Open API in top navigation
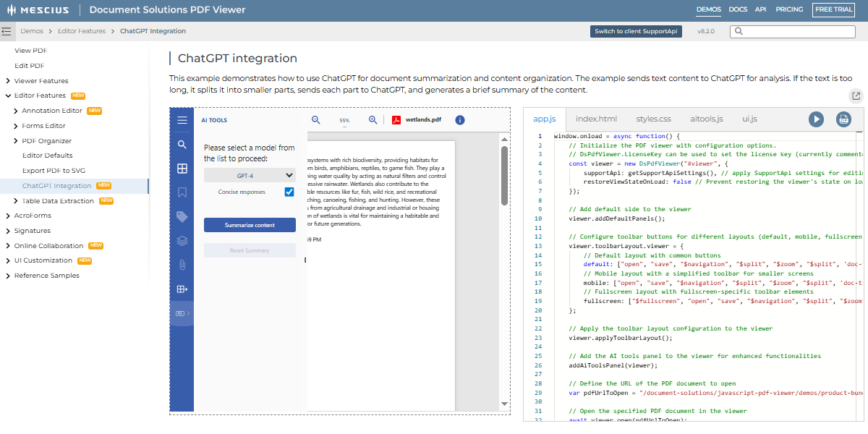 point(760,9)
